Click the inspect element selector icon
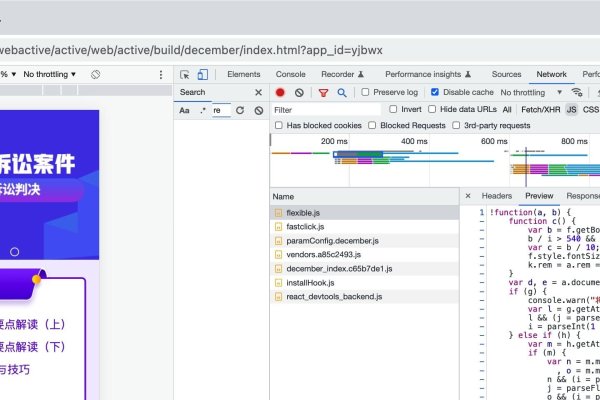 pyautogui.click(x=185, y=74)
